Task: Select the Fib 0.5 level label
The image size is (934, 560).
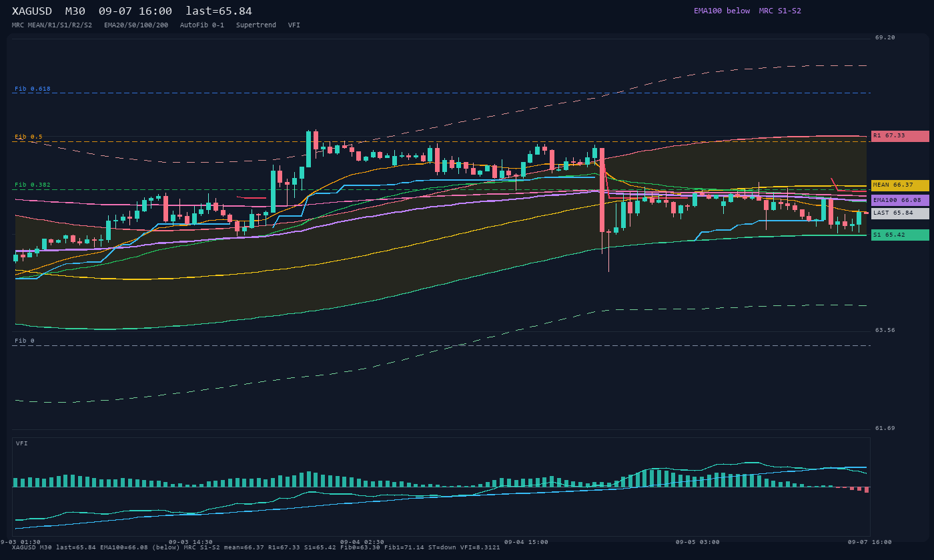Action: click(x=29, y=137)
